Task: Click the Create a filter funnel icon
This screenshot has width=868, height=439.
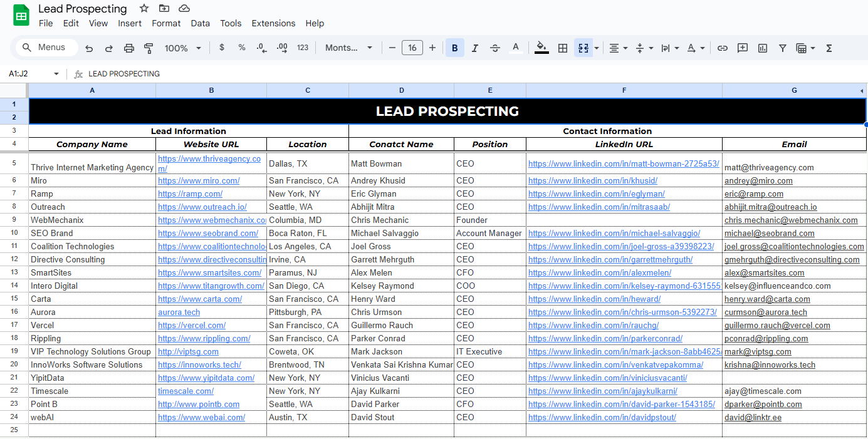Action: pos(783,48)
